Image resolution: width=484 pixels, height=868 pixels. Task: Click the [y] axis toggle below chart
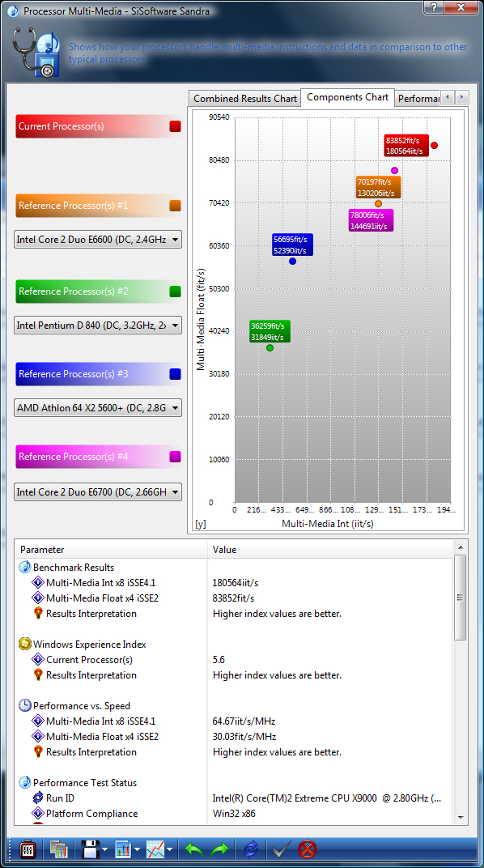pyautogui.click(x=200, y=524)
